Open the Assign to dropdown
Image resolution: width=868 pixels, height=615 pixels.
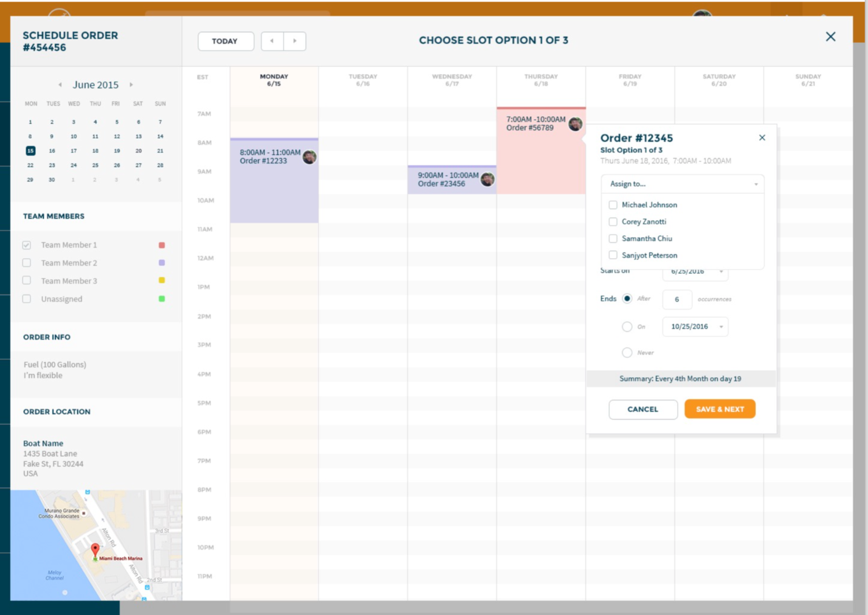point(683,184)
